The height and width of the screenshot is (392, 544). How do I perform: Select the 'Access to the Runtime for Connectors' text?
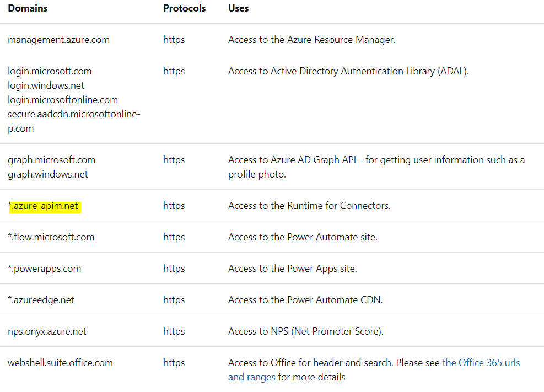pyautogui.click(x=309, y=206)
